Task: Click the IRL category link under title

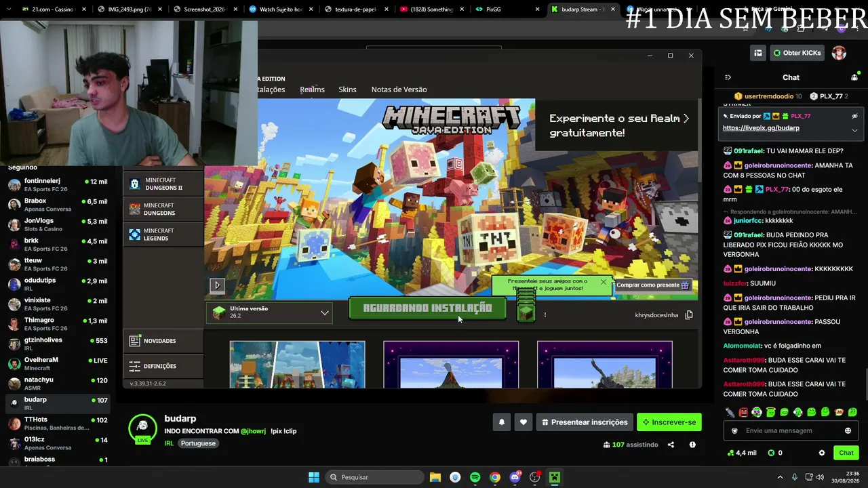Action: (x=169, y=443)
